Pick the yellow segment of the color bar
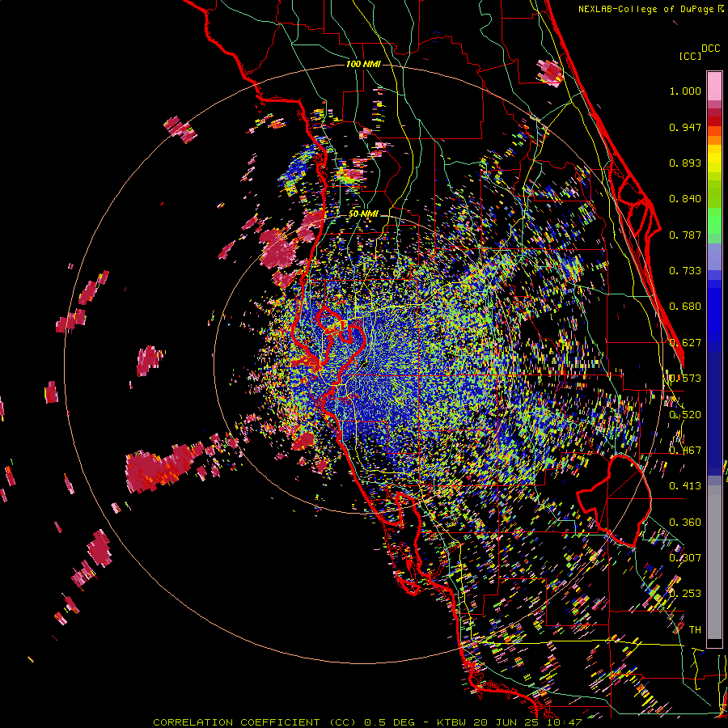The height and width of the screenshot is (728, 728). coord(714,159)
